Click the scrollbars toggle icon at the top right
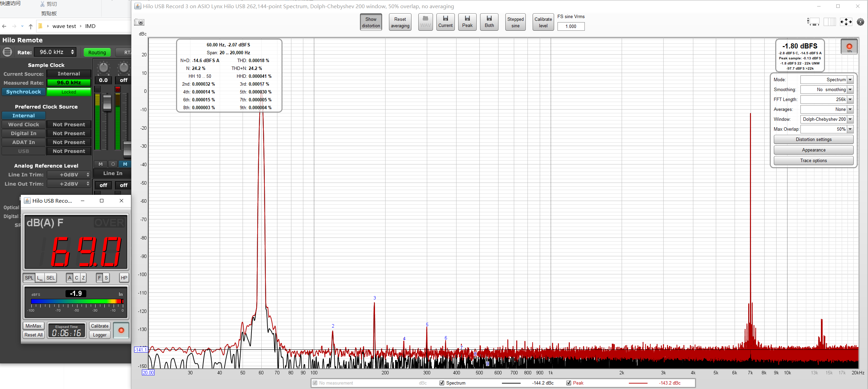This screenshot has height=389, width=868. (x=813, y=22)
